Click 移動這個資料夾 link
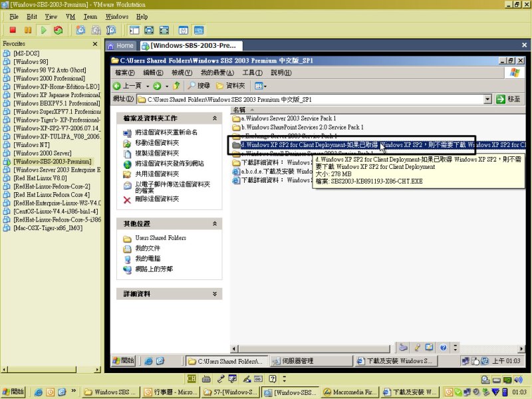The width and height of the screenshot is (532, 399). point(157,143)
